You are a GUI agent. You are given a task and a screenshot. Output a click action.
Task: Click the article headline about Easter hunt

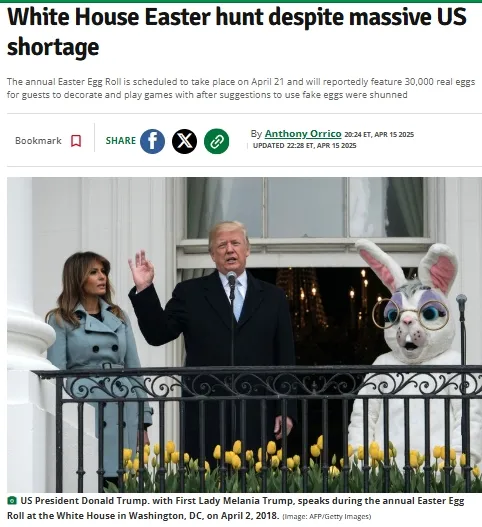pyautogui.click(x=236, y=32)
